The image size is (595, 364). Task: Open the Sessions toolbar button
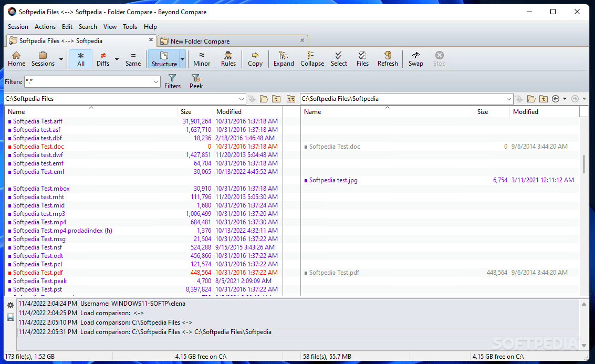point(43,59)
